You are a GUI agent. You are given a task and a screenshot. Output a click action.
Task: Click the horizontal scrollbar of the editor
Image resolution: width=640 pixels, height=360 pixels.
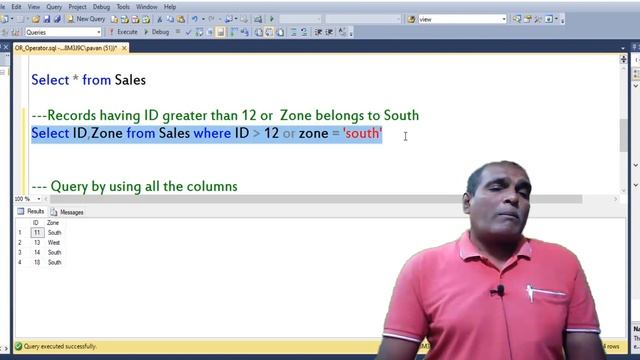316,199
